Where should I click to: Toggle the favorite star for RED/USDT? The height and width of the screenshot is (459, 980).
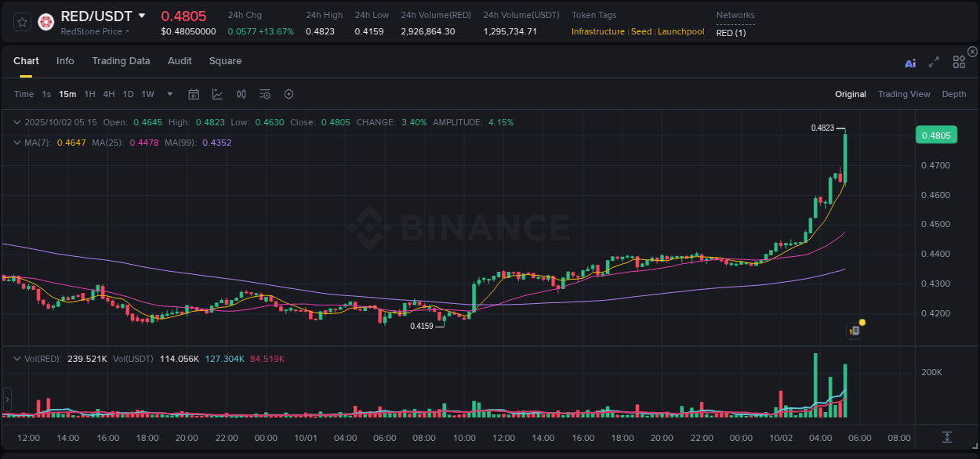(21, 22)
